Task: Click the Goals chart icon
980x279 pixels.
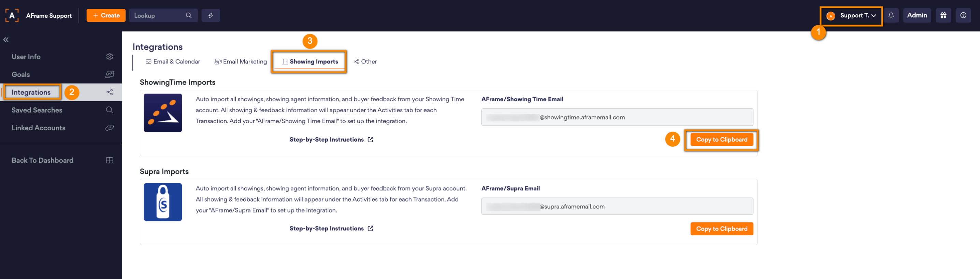Action: click(x=110, y=74)
